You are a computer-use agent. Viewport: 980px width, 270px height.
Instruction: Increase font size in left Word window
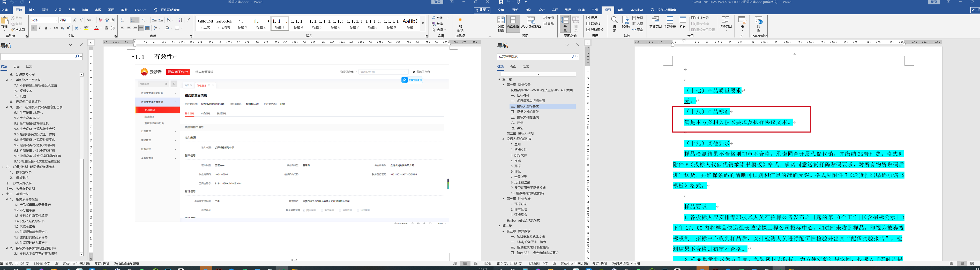coord(74,20)
